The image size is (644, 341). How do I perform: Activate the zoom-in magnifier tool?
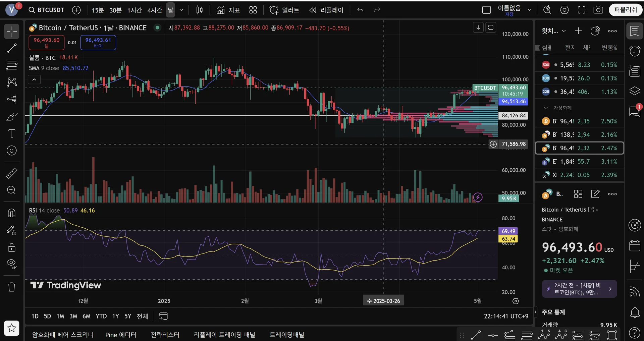(12, 190)
